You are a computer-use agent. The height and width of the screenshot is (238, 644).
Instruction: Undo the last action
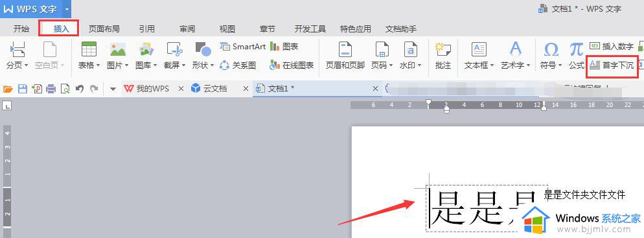pyautogui.click(x=80, y=89)
